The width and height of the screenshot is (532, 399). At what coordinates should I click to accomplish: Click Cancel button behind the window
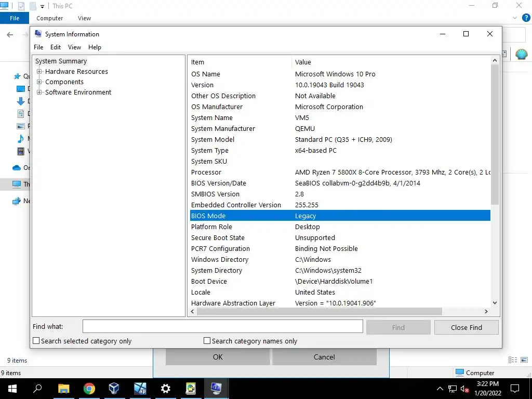point(324,357)
